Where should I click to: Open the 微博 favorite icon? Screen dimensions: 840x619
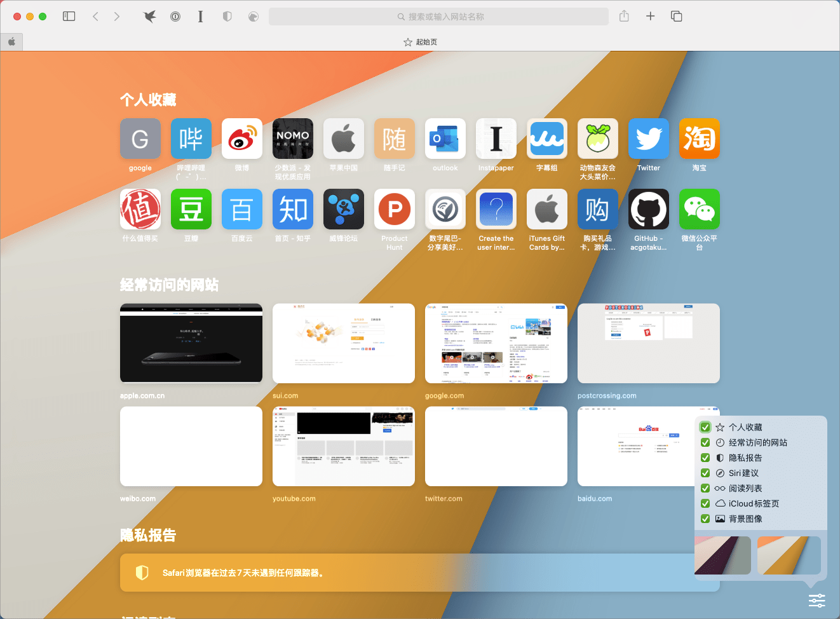point(242,139)
